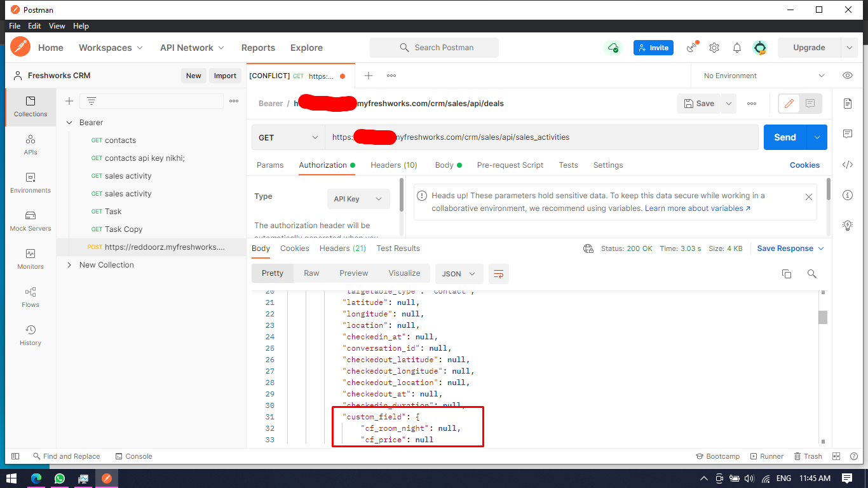The image size is (868, 488).
Task: Change the response format JSON dropdown
Action: [x=459, y=274]
